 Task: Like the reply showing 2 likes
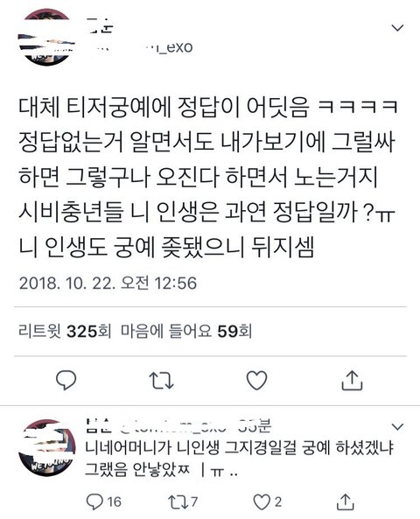[268, 502]
